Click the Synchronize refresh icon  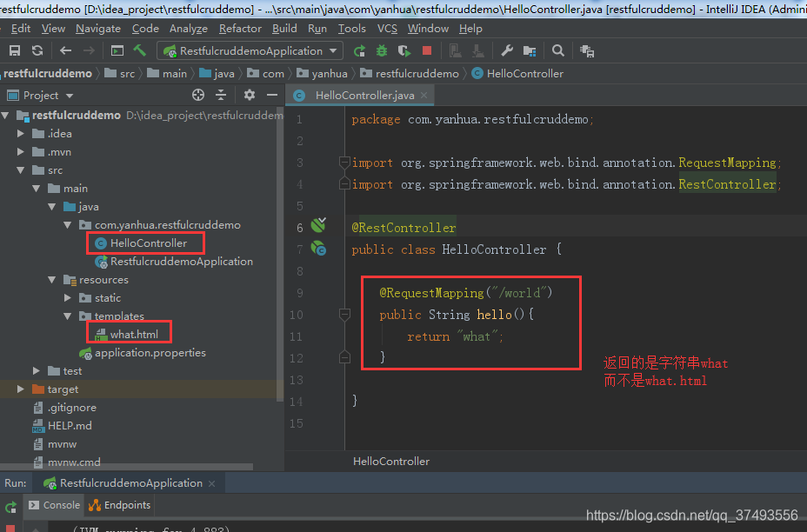click(x=37, y=50)
